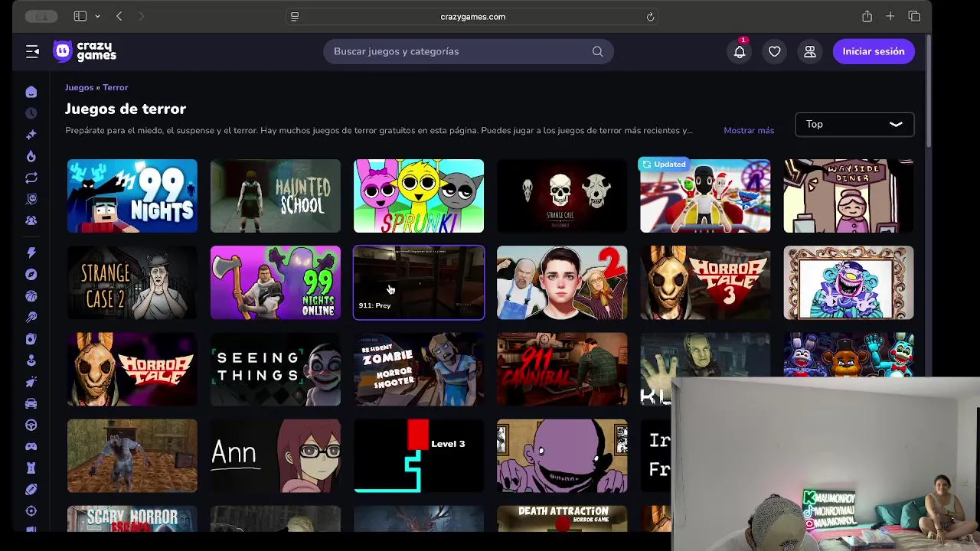This screenshot has width=980, height=551.
Task: Toggle the Safari sidebar button
Action: (80, 16)
